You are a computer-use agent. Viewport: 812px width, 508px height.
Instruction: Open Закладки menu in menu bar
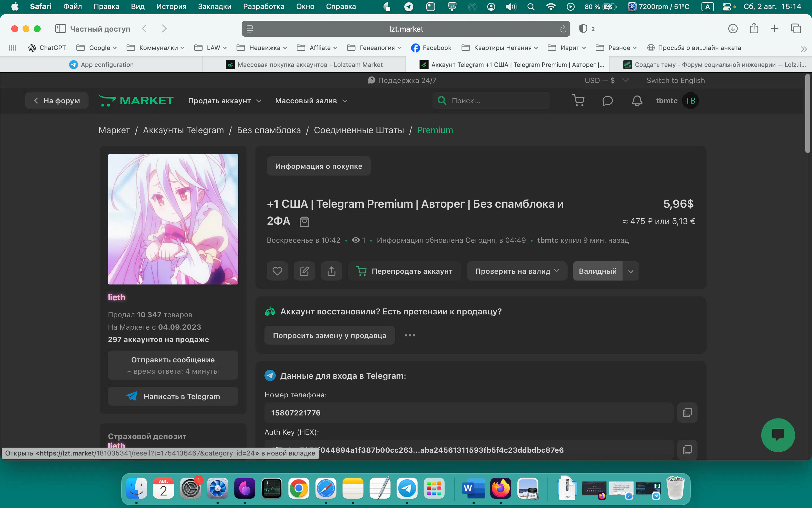tap(214, 7)
